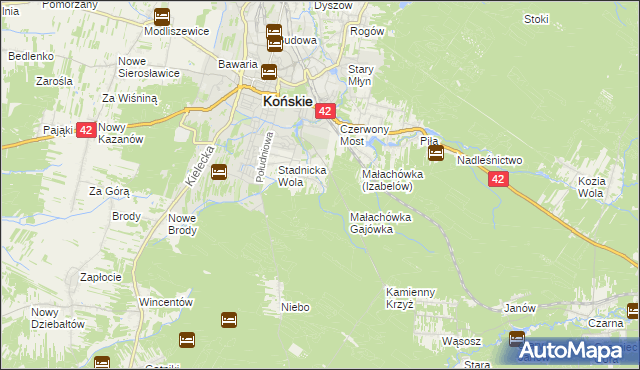Click the Pomorzany label at top left

coord(70,5)
